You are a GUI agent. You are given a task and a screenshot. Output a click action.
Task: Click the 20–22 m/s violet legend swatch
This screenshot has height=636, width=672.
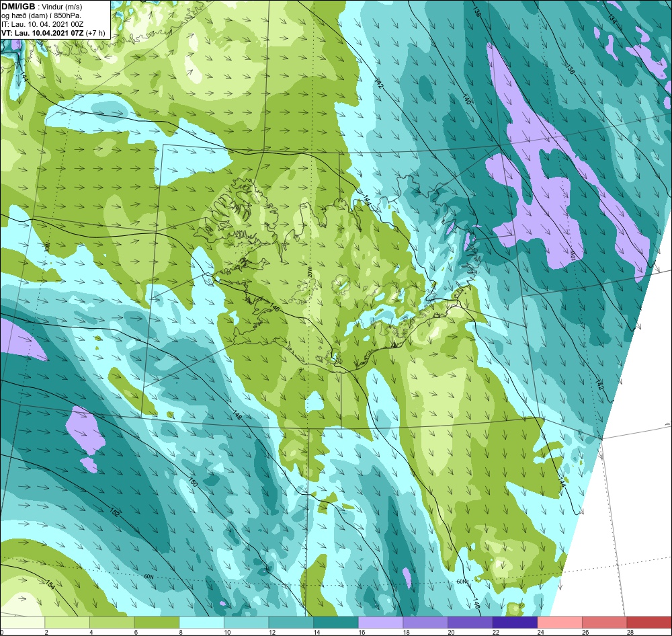[x=470, y=623]
